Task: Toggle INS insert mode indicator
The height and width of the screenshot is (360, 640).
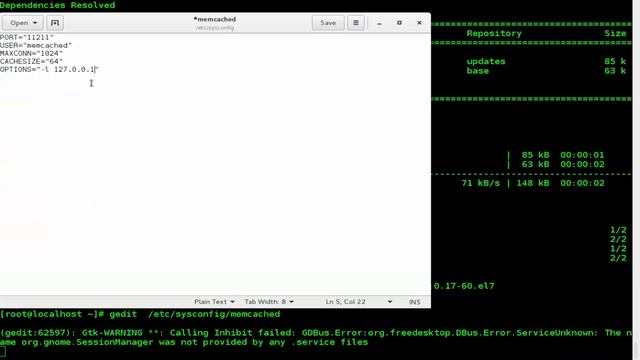Action: 414,302
